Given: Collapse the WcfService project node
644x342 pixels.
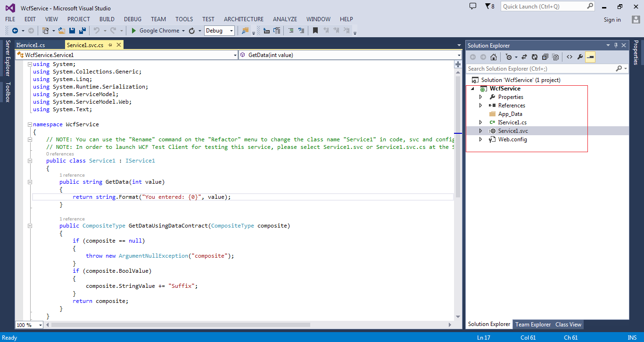Looking at the screenshot, I should [472, 89].
